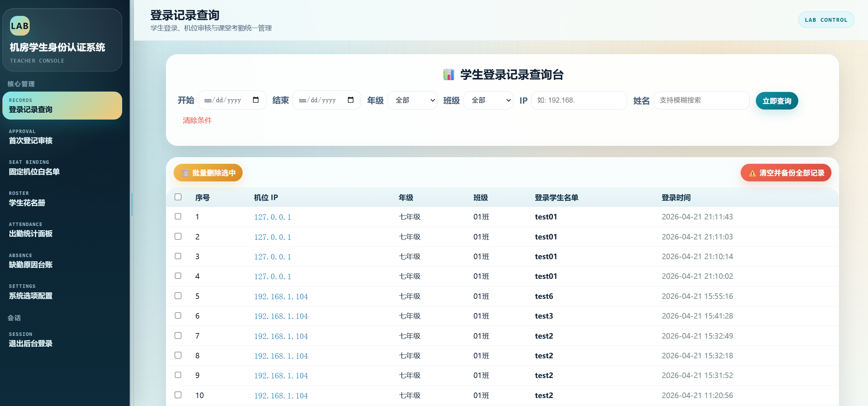The width and height of the screenshot is (868, 406).
Task: Click the LAB logo icon
Action: coord(20,26)
